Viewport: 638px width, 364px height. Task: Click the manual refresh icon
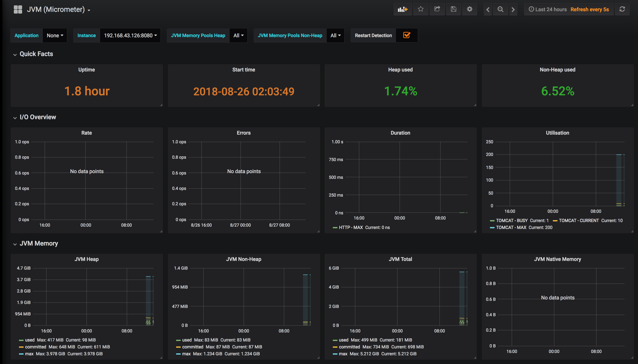pyautogui.click(x=622, y=9)
